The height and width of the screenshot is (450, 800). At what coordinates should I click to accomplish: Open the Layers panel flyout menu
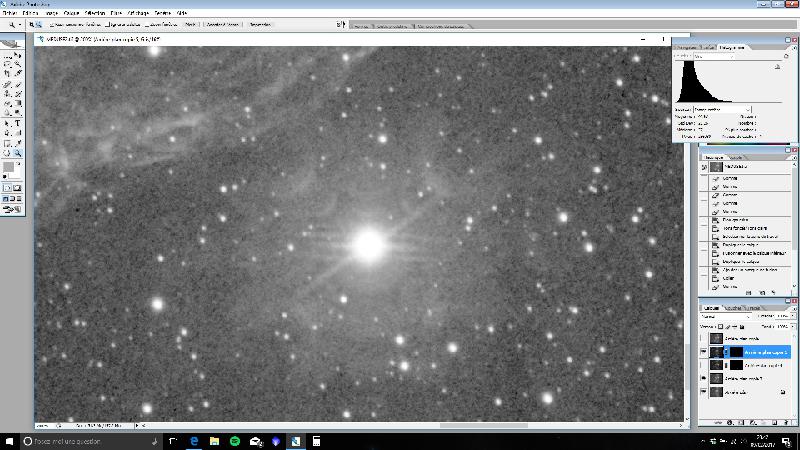795,309
